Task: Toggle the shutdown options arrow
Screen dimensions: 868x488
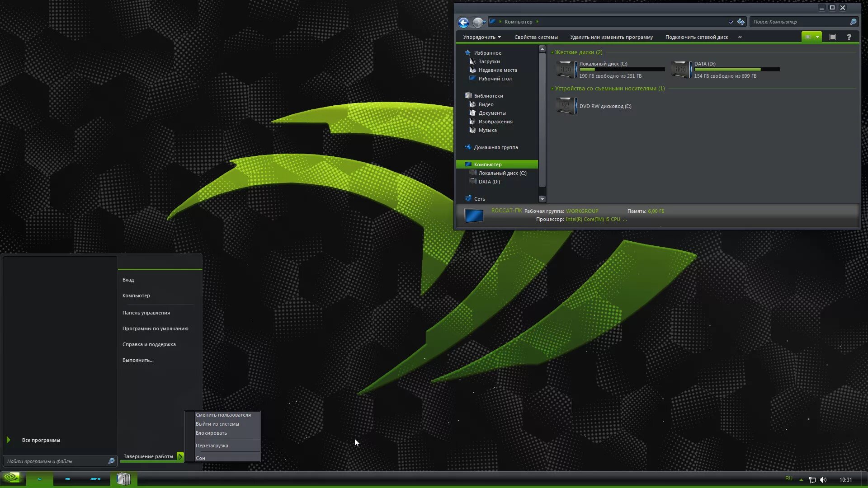Action: [180, 456]
